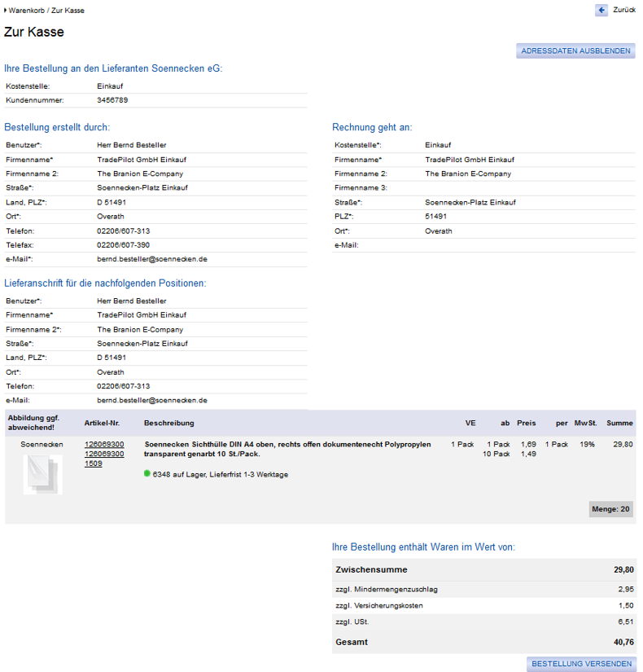This screenshot has width=643, height=672.
Task: Click the Warenkorb / Zur Kasse breadcrumb
Action: click(x=46, y=11)
